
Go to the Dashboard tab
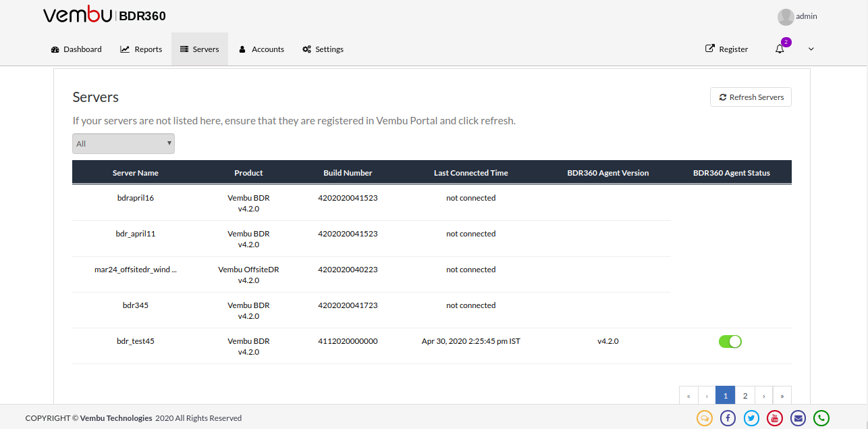[76, 49]
